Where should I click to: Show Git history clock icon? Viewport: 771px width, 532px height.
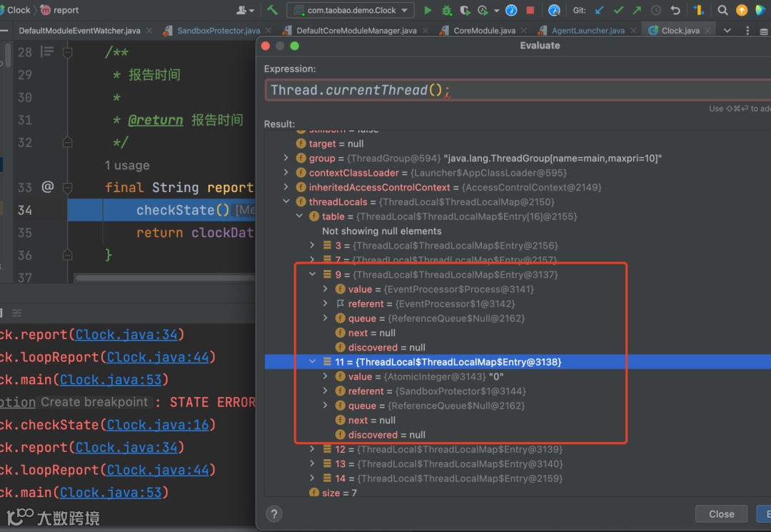click(656, 10)
